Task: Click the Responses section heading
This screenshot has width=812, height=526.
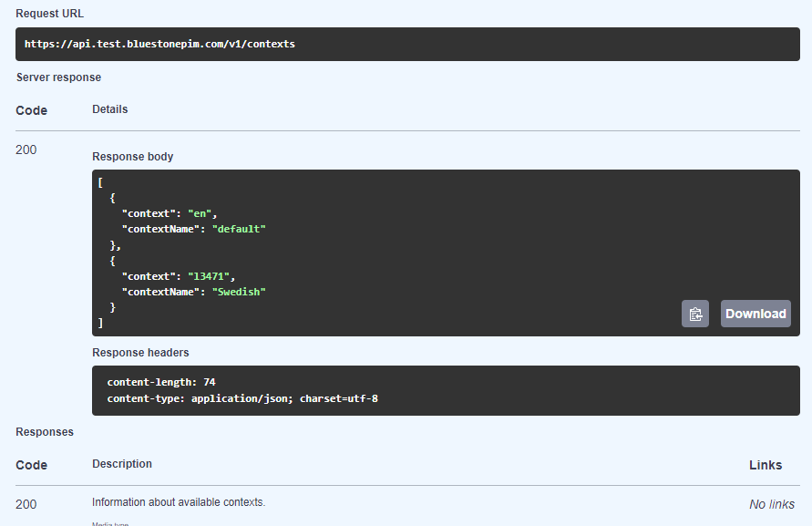Action: pyautogui.click(x=45, y=432)
